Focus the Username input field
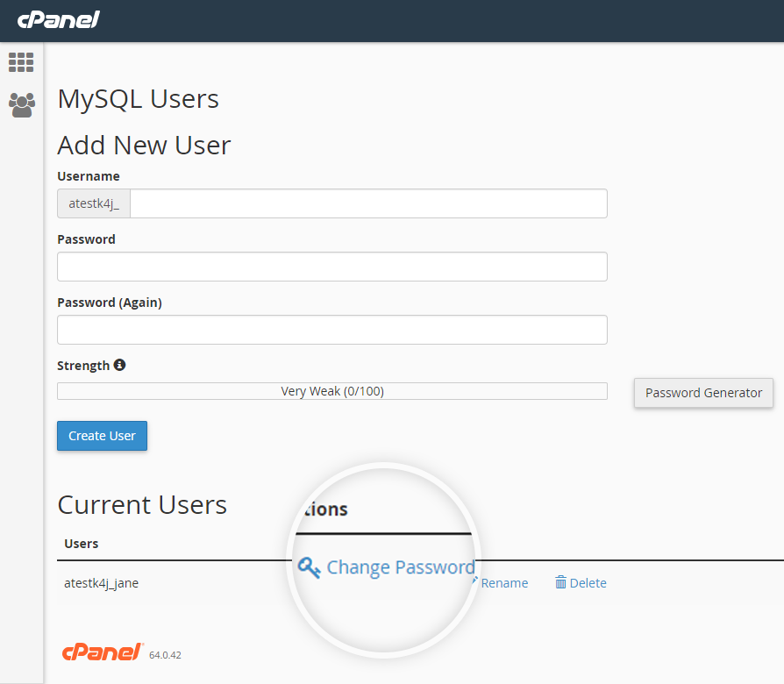The width and height of the screenshot is (784, 684). tap(368, 203)
